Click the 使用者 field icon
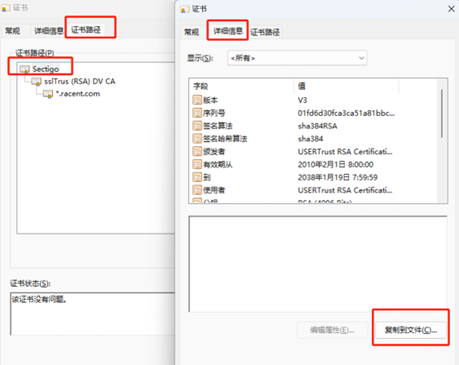459x365 pixels. pos(197,190)
